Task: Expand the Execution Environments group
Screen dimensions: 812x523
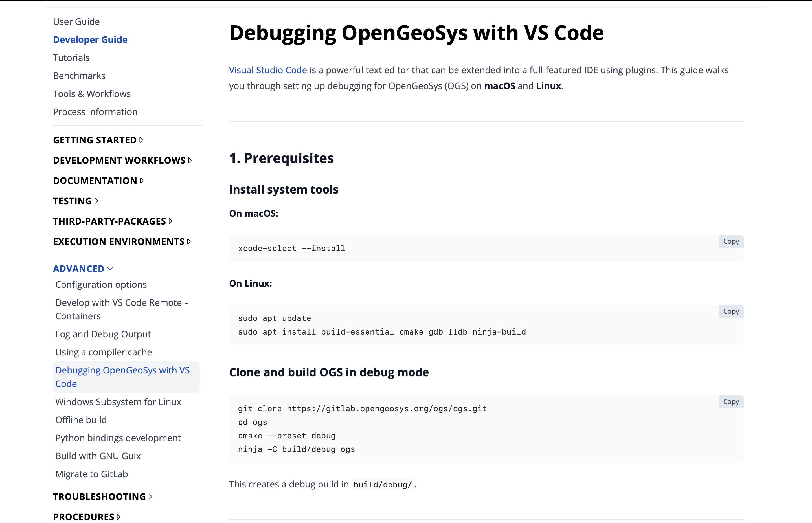Action: 122,241
